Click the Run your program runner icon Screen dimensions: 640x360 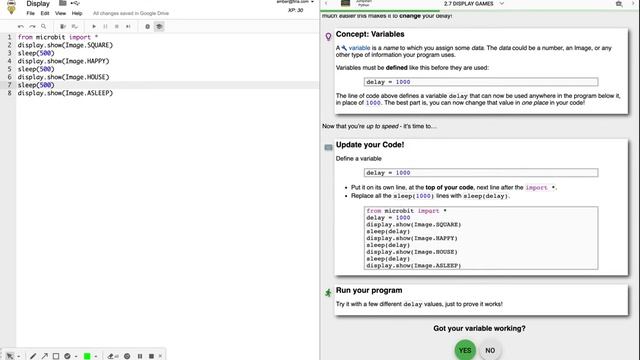[x=328, y=293]
